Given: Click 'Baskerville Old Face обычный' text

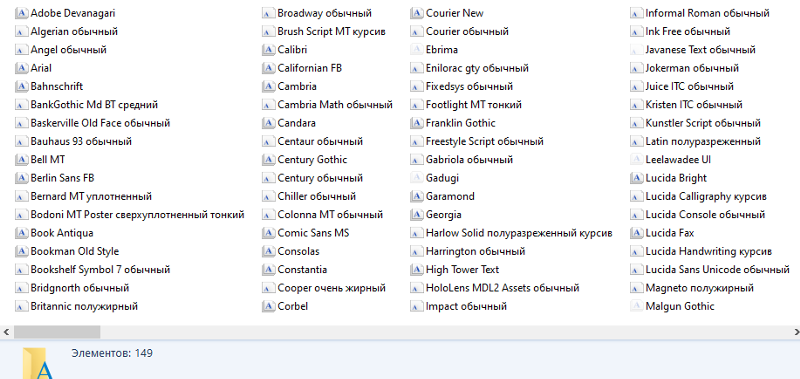Looking at the screenshot, I should coord(101,123).
